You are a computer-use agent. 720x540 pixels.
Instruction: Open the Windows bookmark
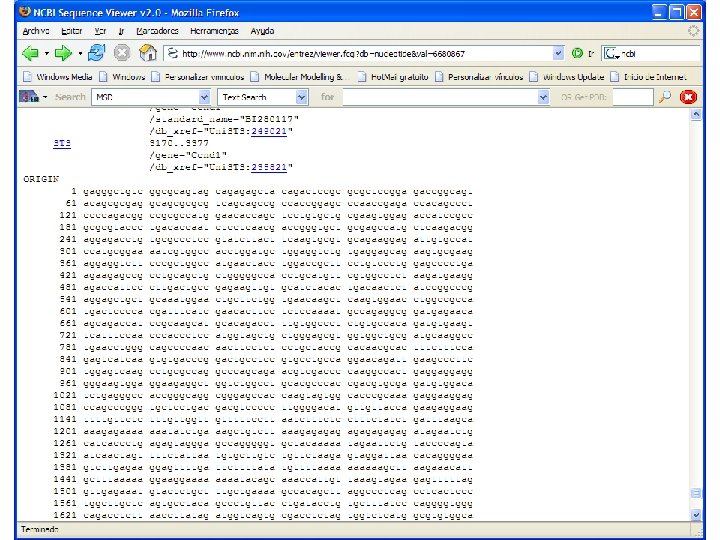122,77
